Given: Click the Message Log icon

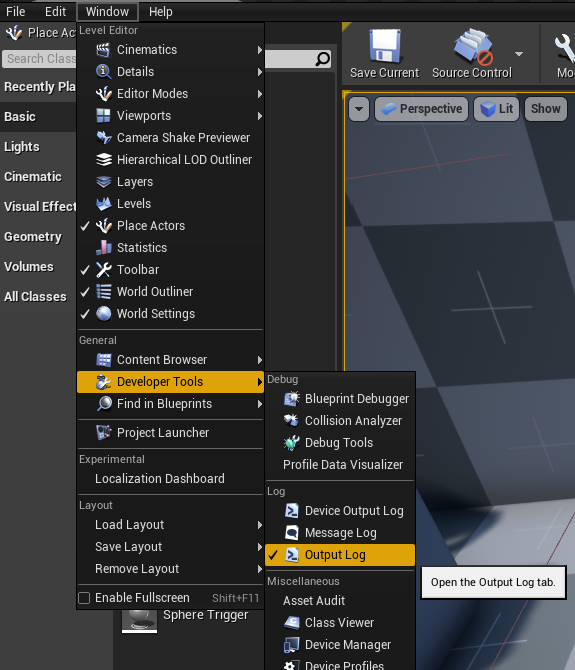Looking at the screenshot, I should tap(291, 533).
